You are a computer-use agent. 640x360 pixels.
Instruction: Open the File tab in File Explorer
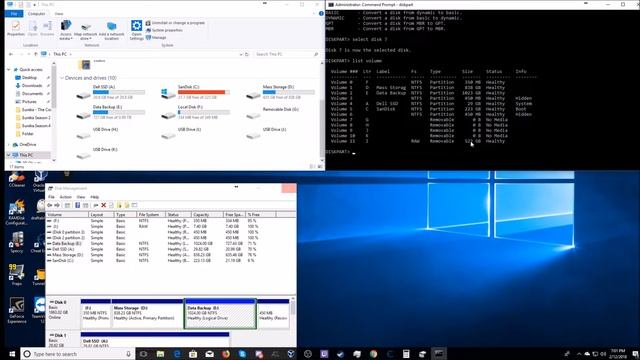[14, 13]
